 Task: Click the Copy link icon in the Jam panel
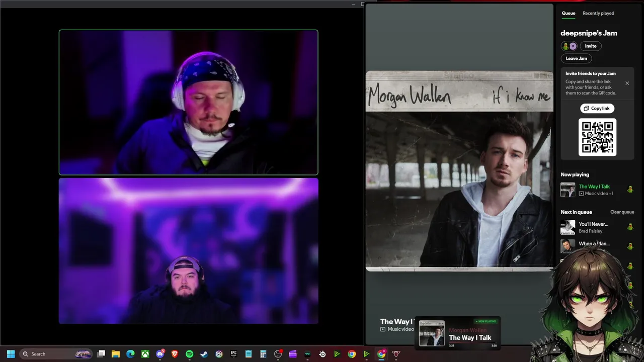tap(587, 109)
